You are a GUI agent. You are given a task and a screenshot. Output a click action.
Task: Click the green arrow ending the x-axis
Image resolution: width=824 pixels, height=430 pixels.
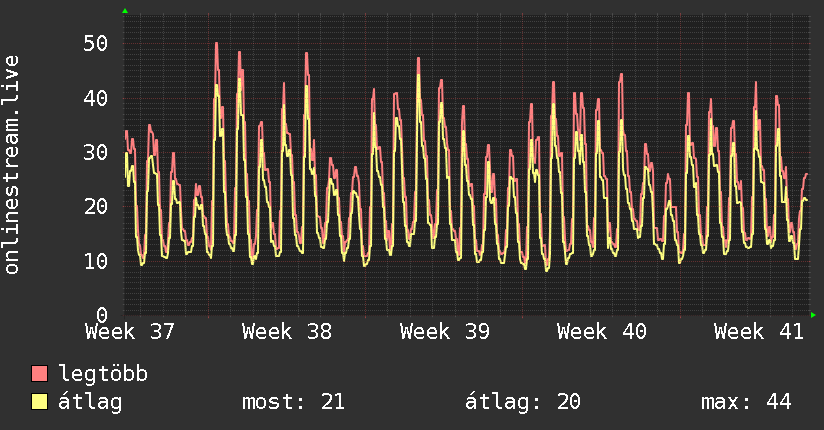point(813,315)
